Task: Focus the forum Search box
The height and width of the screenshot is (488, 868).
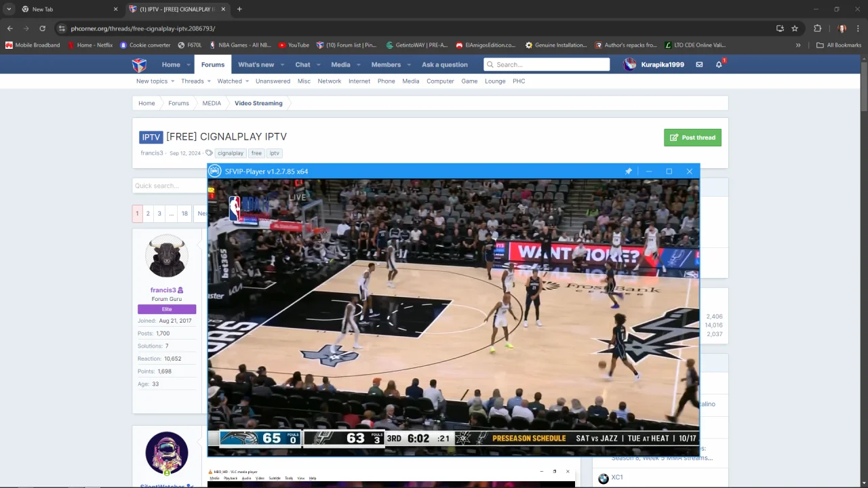Action: (x=547, y=64)
